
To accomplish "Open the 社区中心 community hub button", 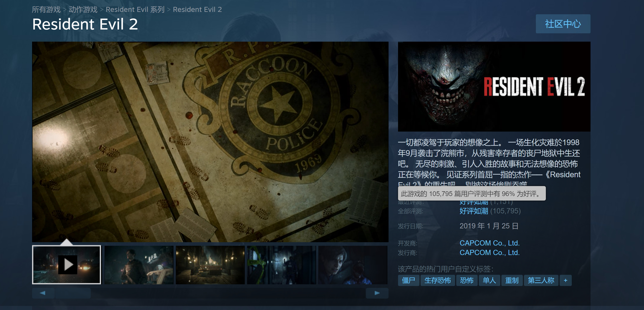I will tap(563, 24).
